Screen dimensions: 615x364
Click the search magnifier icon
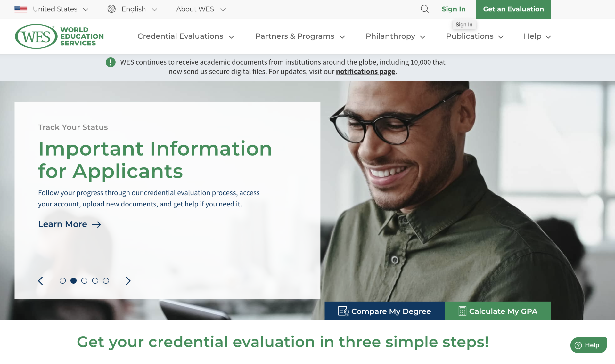(425, 9)
